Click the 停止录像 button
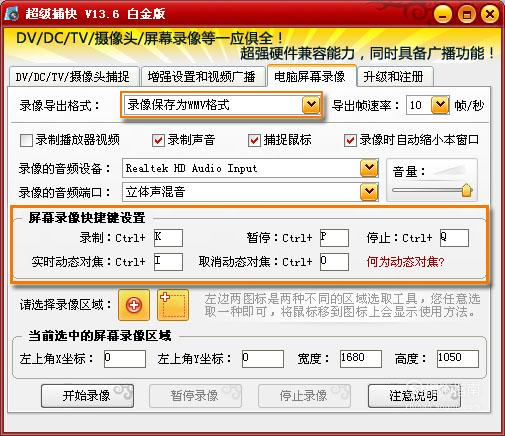Screen dimensions: 505x436 pos(304,396)
